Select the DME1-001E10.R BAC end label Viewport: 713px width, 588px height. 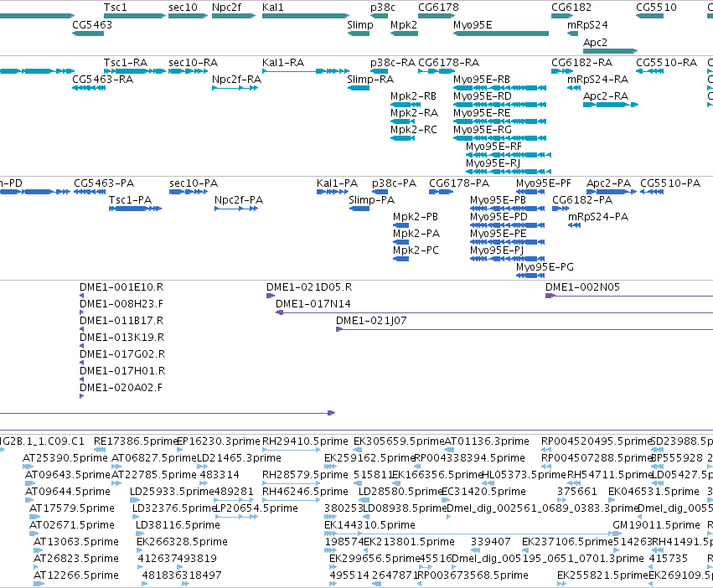point(121,287)
